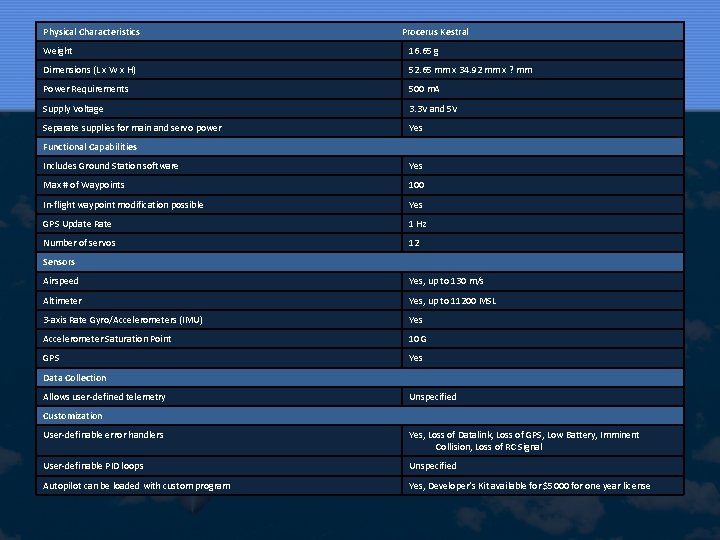Select the '12' servos value

(414, 243)
